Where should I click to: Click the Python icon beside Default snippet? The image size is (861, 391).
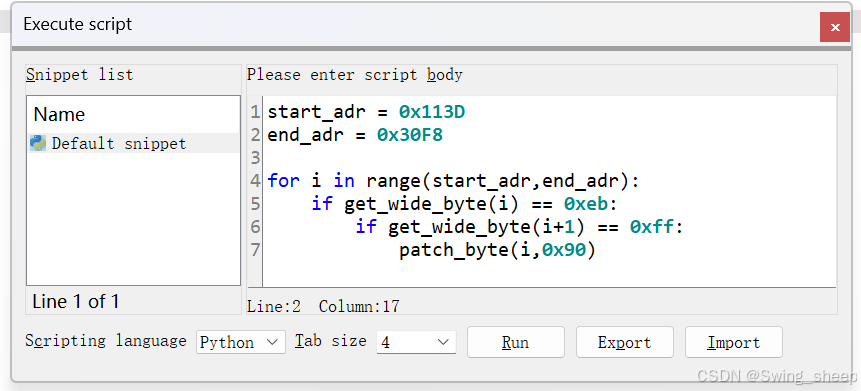point(38,143)
